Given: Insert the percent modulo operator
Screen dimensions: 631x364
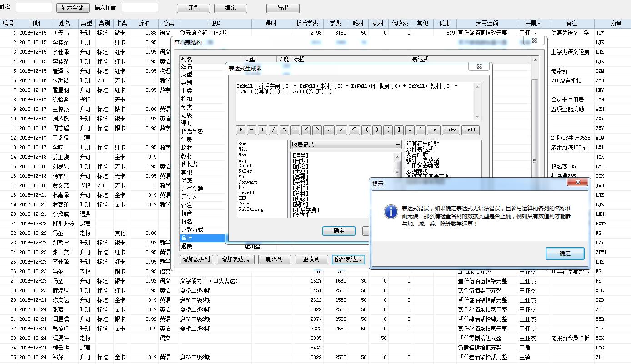Looking at the screenshot, I should pos(285,130).
